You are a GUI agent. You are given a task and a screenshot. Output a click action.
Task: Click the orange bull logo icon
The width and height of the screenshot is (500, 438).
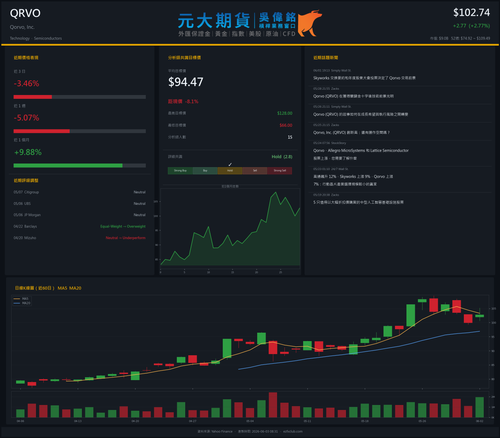[310, 23]
